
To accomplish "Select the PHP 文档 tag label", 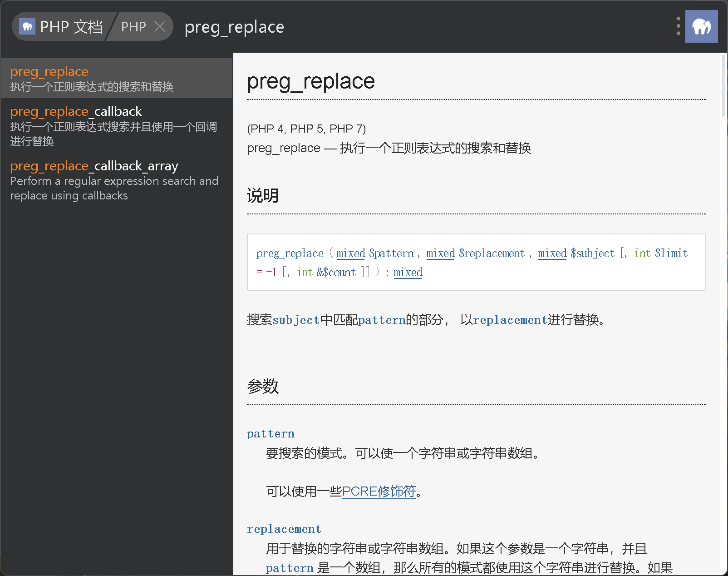I will coord(71,27).
